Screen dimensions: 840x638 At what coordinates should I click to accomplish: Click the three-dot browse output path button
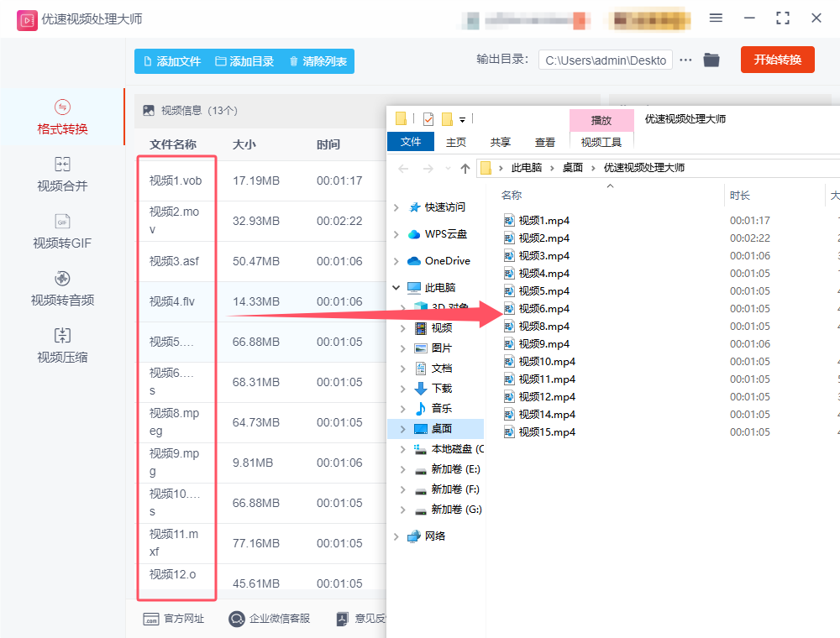coord(685,60)
